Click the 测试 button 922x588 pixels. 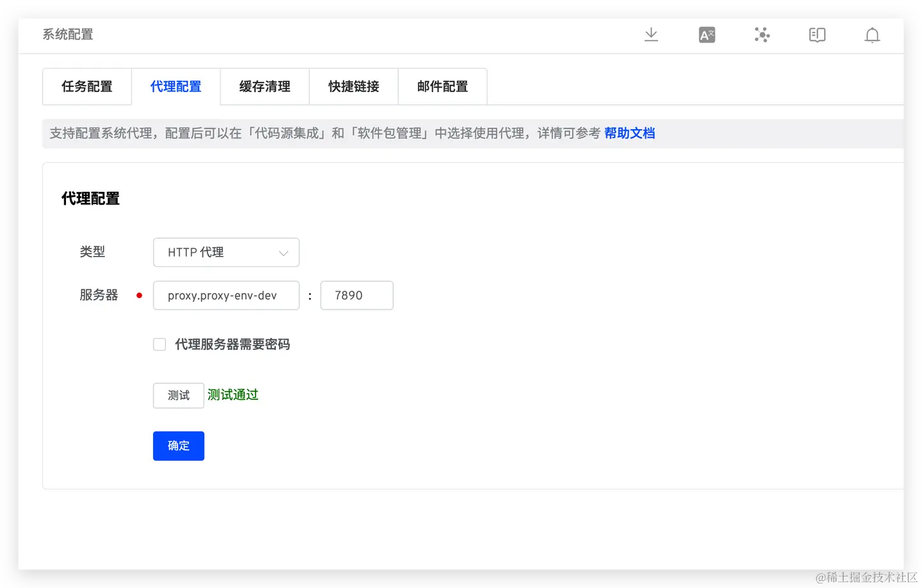pyautogui.click(x=179, y=395)
